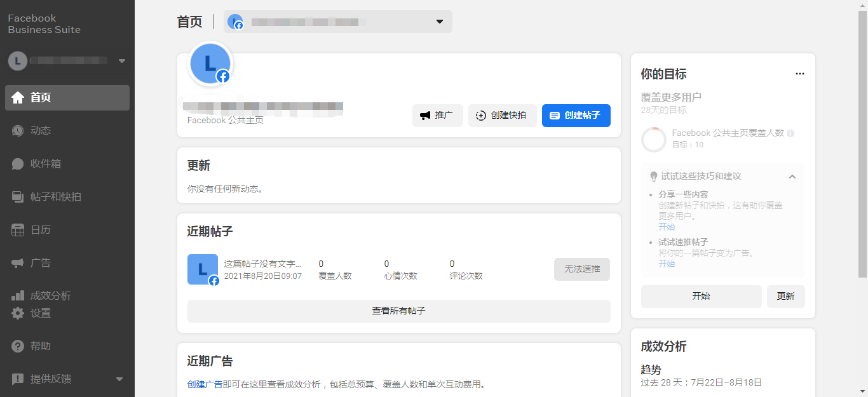Screen dimensions: 868x397
Task: Click the blue 创建帖子 button
Action: (576, 116)
